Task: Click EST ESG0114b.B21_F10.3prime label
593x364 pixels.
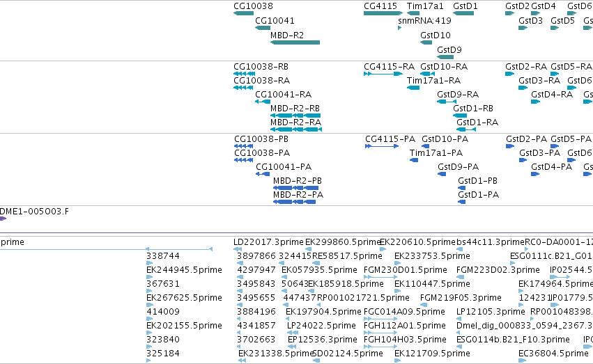Action: coord(513,340)
